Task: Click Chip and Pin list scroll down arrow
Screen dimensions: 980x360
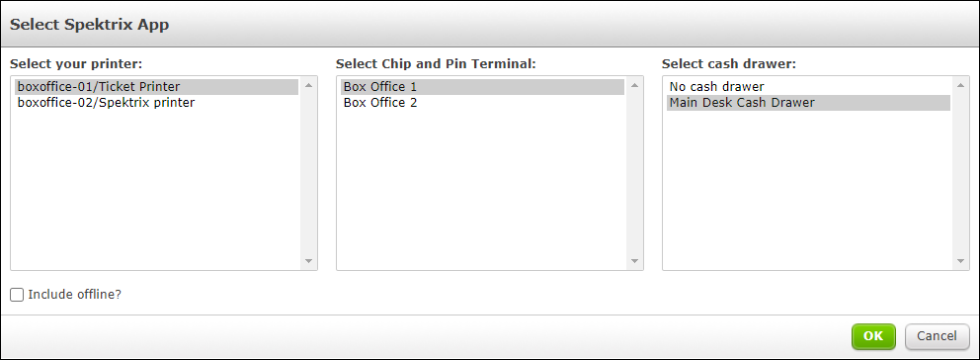Action: point(635,261)
